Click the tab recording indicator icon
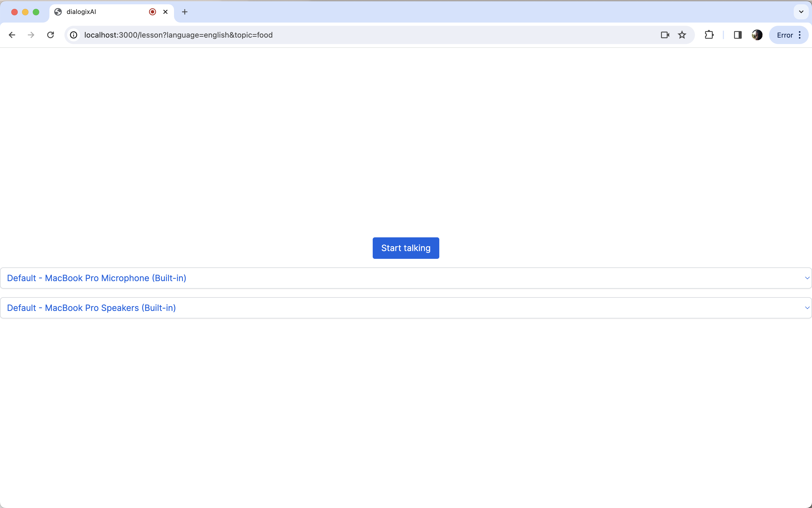 coord(153,12)
